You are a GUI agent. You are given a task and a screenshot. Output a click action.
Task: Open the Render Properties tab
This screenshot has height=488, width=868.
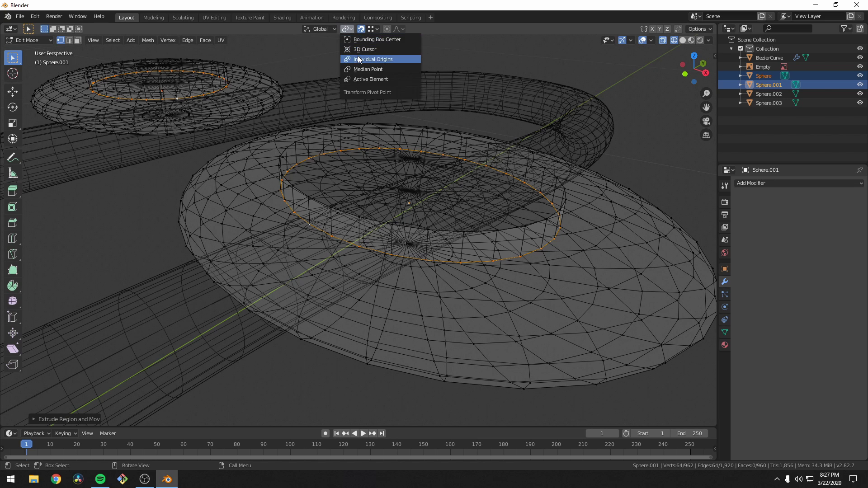tap(725, 202)
